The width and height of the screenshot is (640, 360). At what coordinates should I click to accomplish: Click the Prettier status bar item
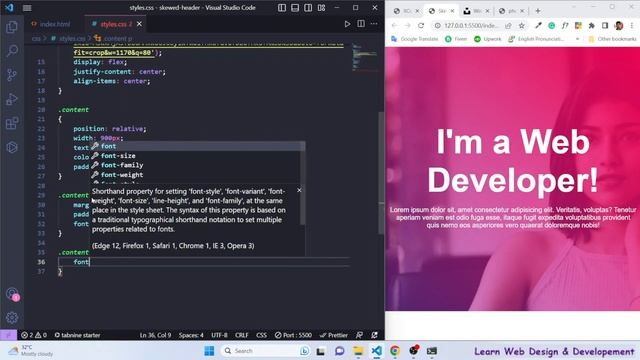tap(333, 335)
